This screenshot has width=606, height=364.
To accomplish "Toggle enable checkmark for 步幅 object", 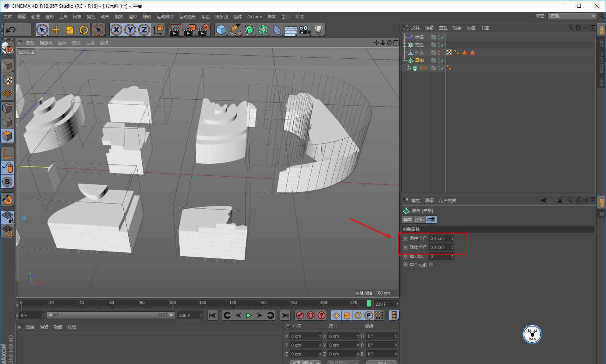I will (x=443, y=37).
